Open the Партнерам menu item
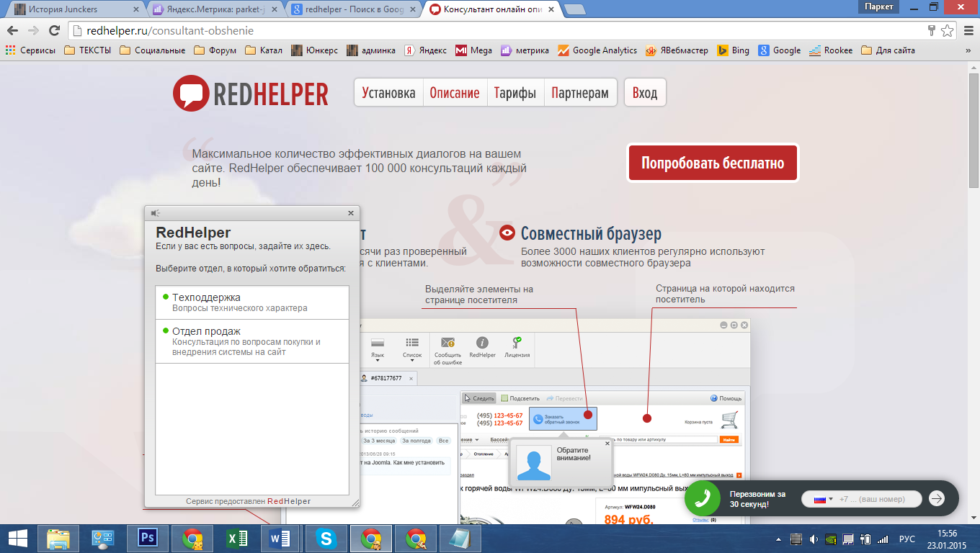The height and width of the screenshot is (553, 980). tap(580, 93)
